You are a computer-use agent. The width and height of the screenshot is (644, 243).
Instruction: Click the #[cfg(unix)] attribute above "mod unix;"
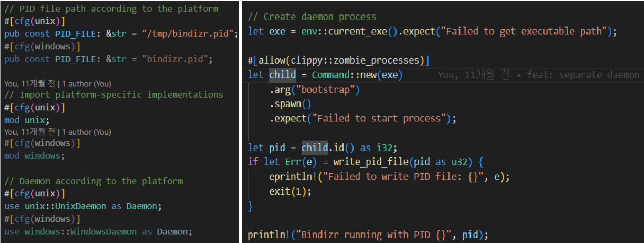click(34, 108)
